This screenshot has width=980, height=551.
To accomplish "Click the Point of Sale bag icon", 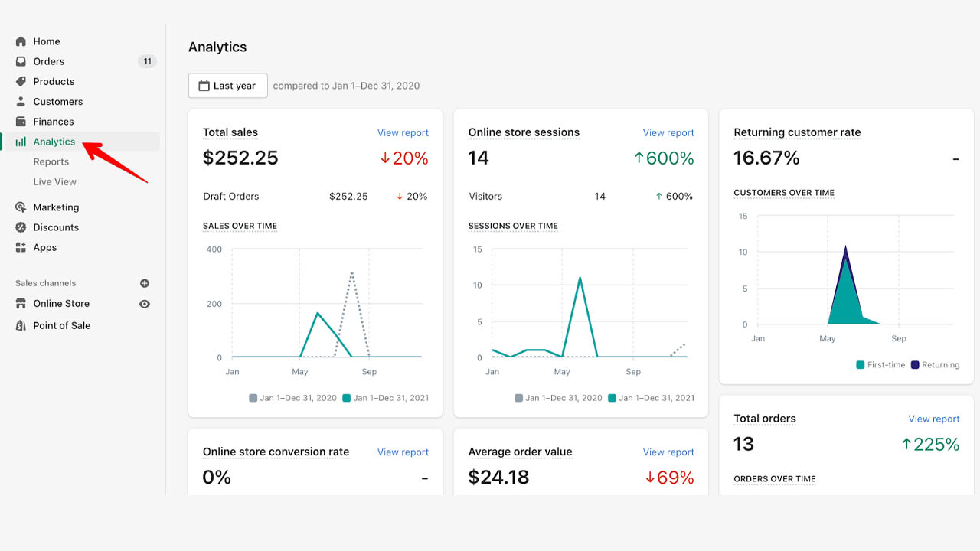I will [21, 325].
